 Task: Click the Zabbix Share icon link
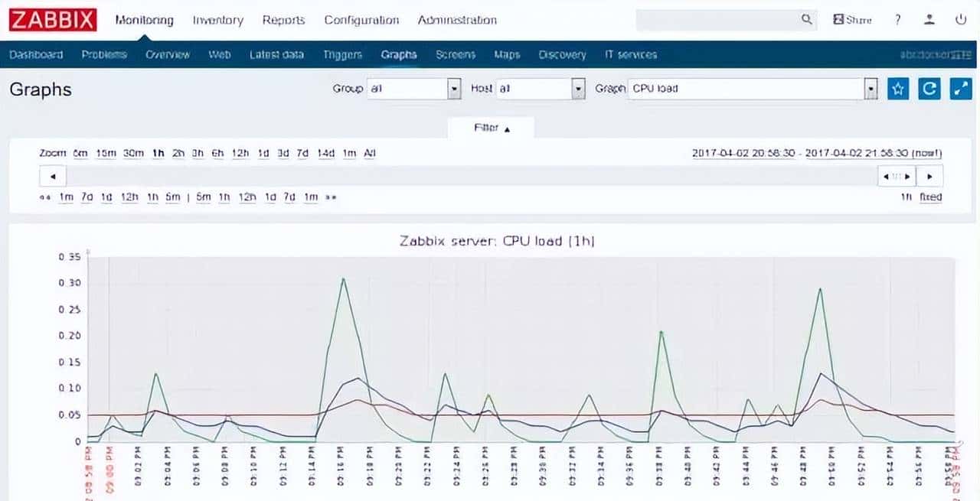[x=852, y=20]
